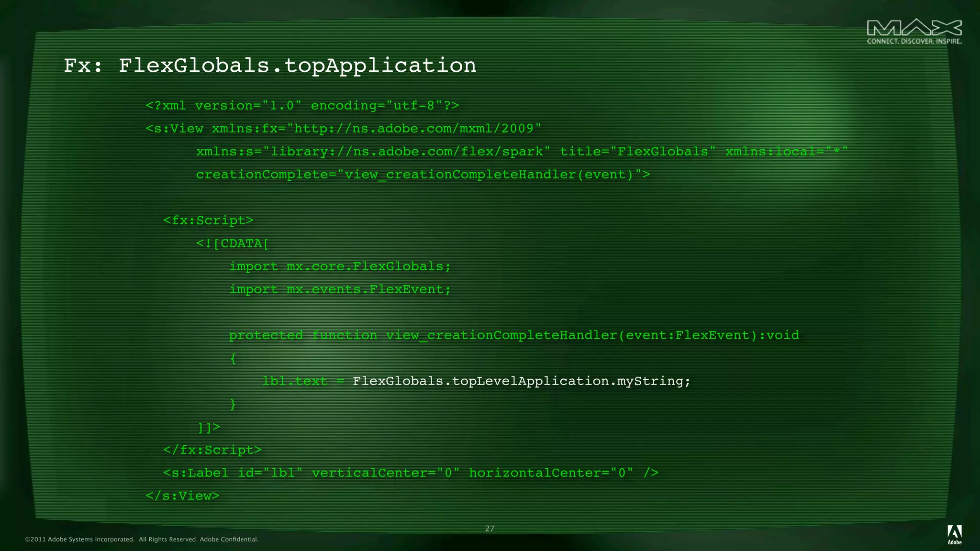Click the closing '</s:View>' tag
The width and height of the screenshot is (980, 551).
(182, 496)
